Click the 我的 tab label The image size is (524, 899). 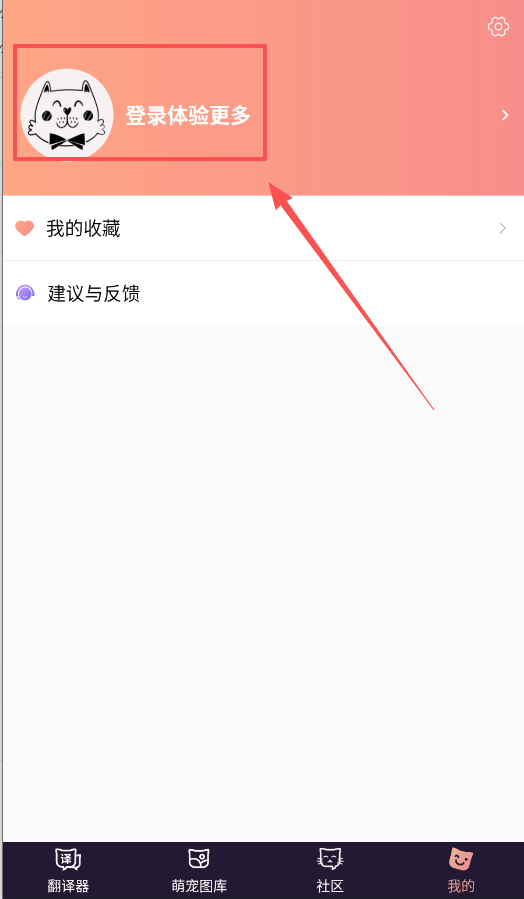point(461,886)
